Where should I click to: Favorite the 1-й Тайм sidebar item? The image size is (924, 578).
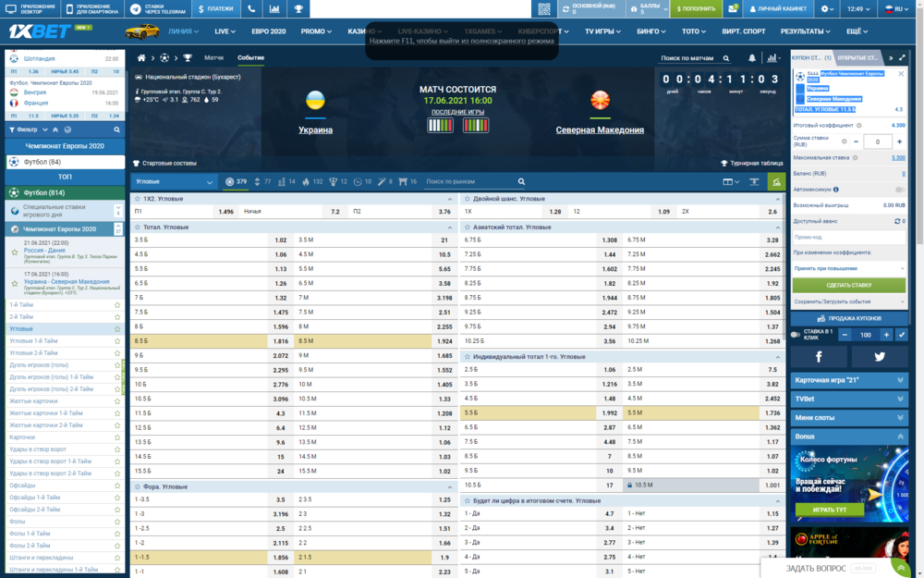117,305
